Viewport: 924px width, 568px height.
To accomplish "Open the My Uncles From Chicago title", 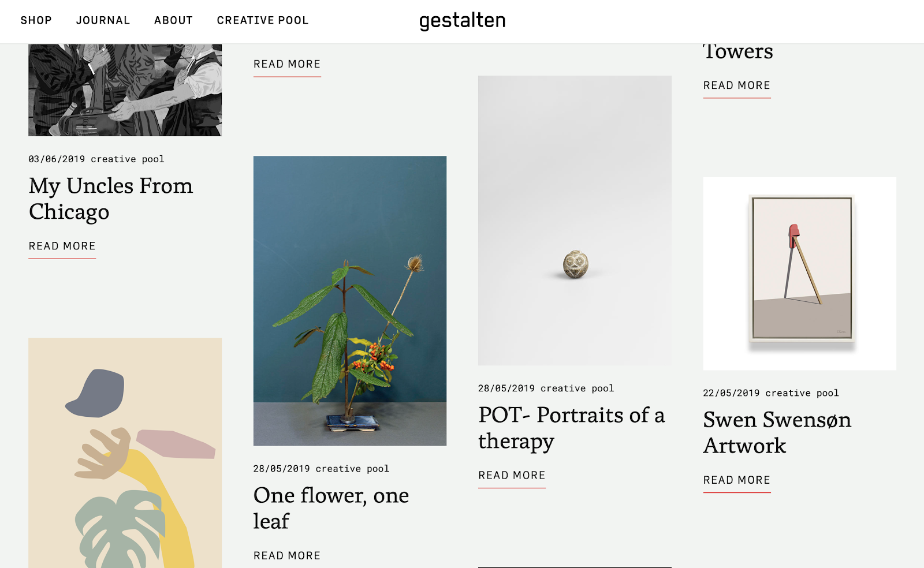I will [x=111, y=199].
